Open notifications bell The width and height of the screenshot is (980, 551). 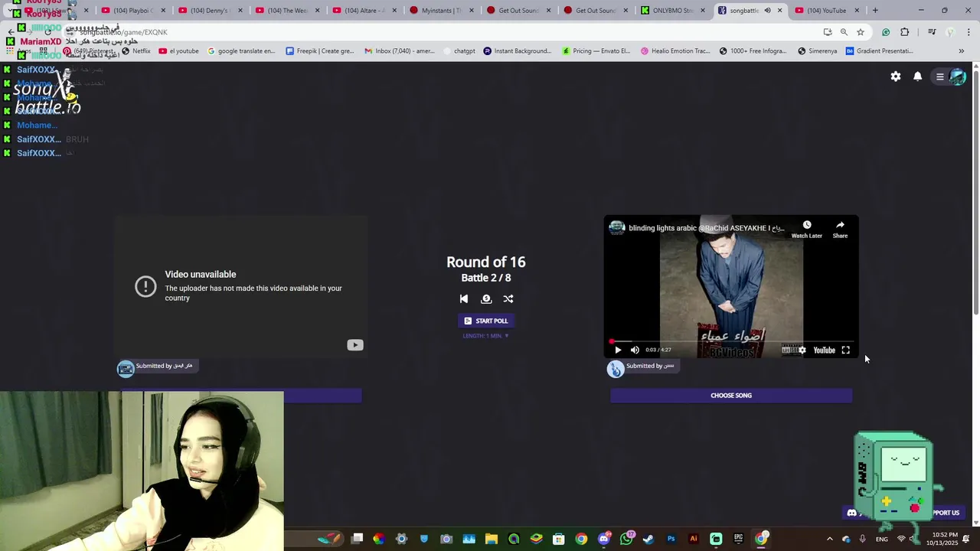[x=917, y=77]
